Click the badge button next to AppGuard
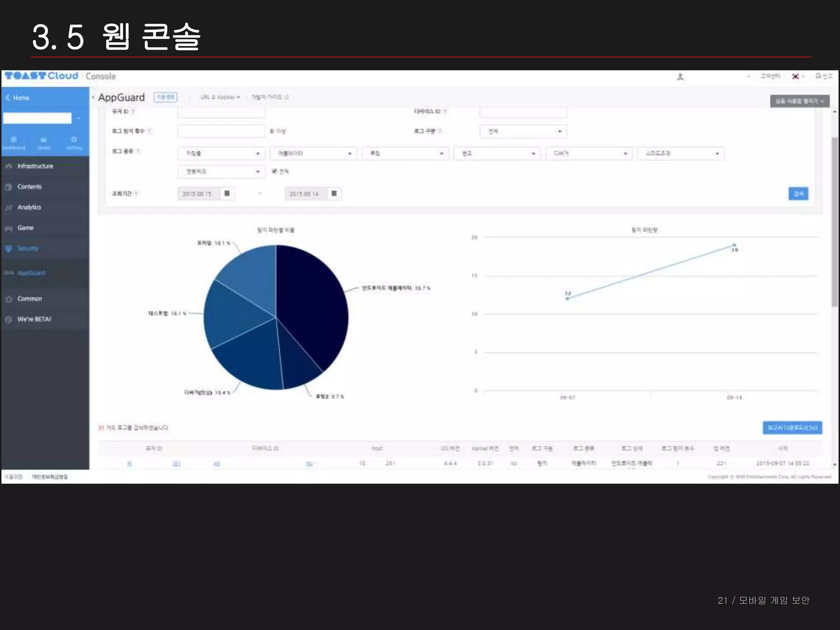This screenshot has height=630, width=840. [x=165, y=97]
